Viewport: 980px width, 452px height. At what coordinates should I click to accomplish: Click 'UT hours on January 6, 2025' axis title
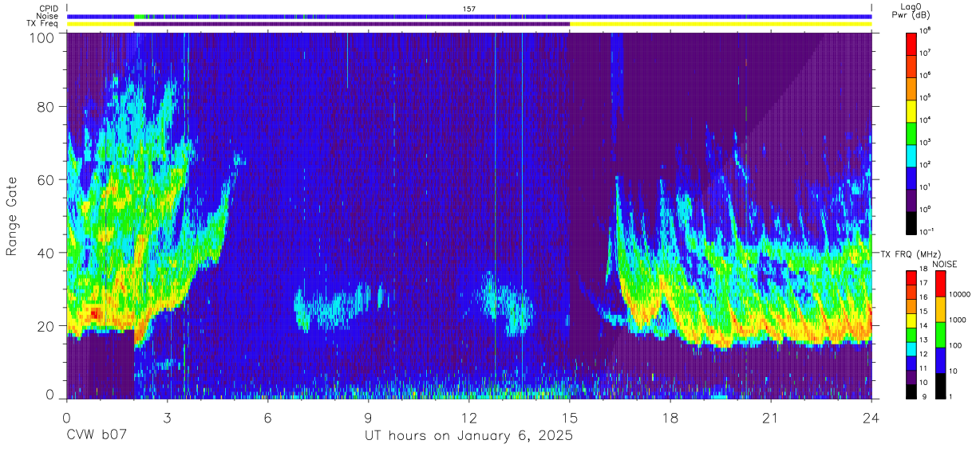click(x=468, y=437)
